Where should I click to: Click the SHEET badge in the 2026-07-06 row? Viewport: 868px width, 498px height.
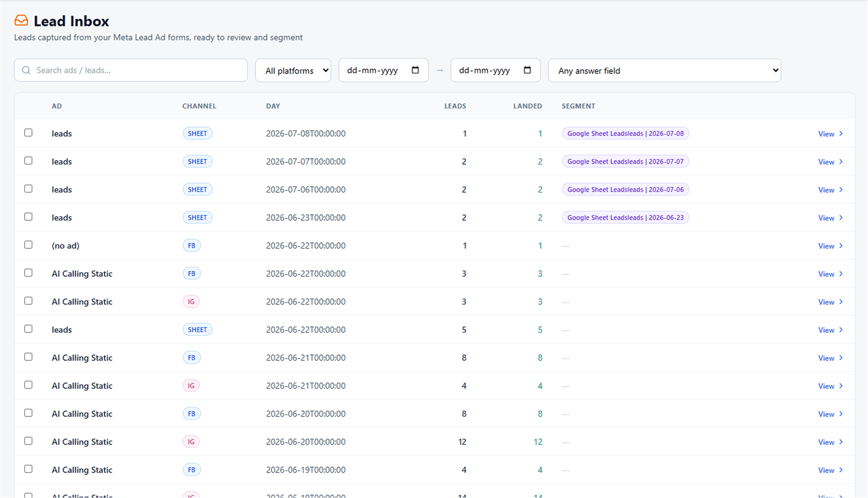tap(198, 190)
